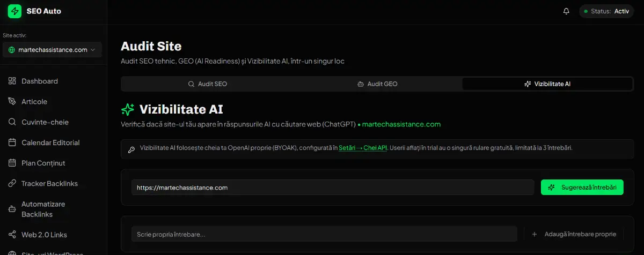Click the Automatizare Backlinks robot icon
This screenshot has width=644, height=255.
tap(12, 209)
